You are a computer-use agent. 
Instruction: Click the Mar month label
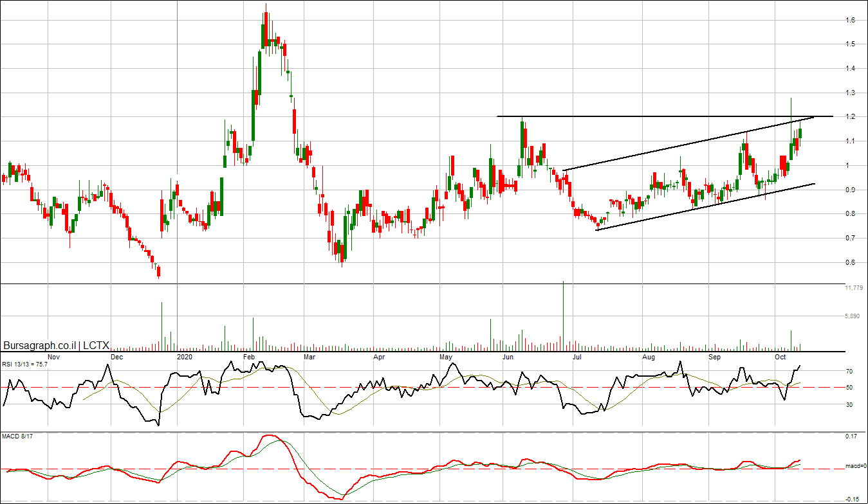309,356
